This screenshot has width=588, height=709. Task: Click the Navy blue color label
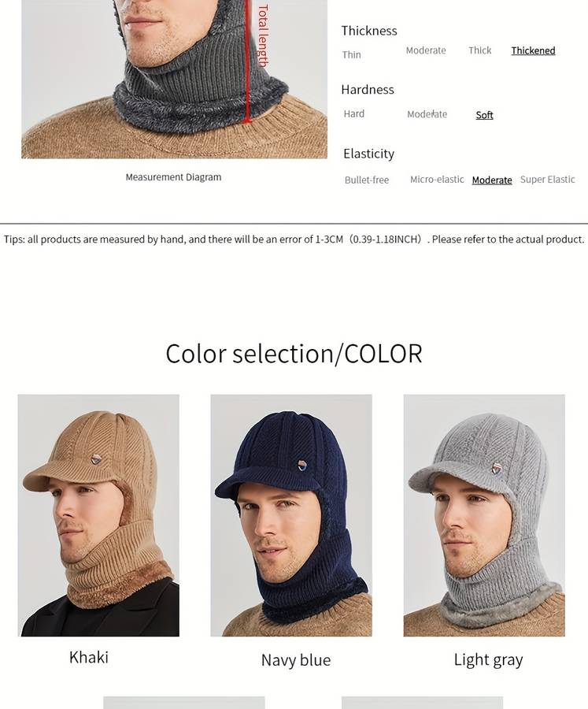pyautogui.click(x=296, y=660)
